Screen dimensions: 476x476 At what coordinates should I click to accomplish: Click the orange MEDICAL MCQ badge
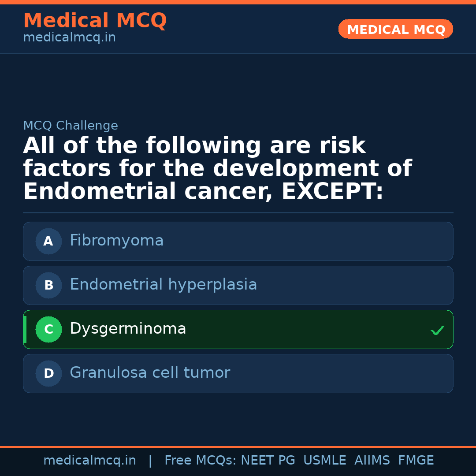395,29
